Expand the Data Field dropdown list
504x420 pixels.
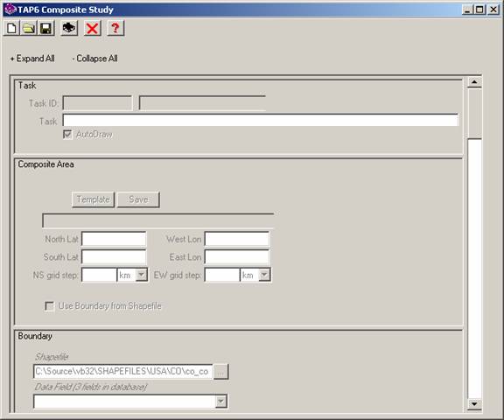click(221, 402)
